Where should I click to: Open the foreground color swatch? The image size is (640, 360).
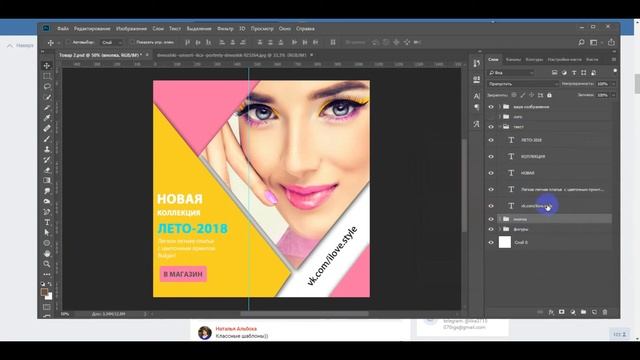point(44,292)
